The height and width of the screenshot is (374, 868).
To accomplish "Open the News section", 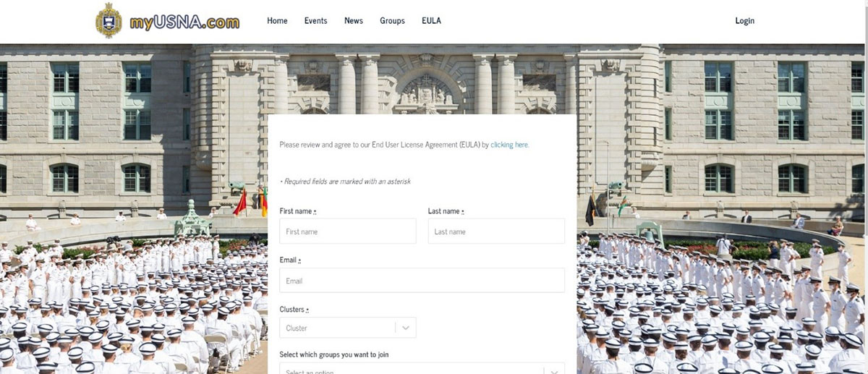I will (x=354, y=21).
